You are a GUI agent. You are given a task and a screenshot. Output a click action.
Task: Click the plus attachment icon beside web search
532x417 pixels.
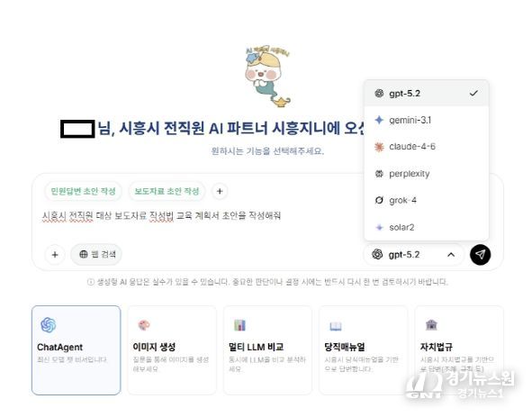coord(55,255)
